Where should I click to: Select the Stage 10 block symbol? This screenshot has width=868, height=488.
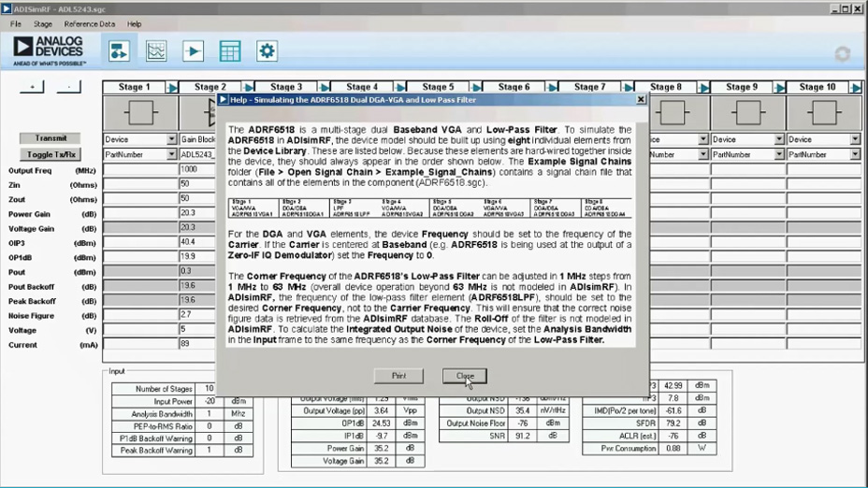click(x=824, y=113)
